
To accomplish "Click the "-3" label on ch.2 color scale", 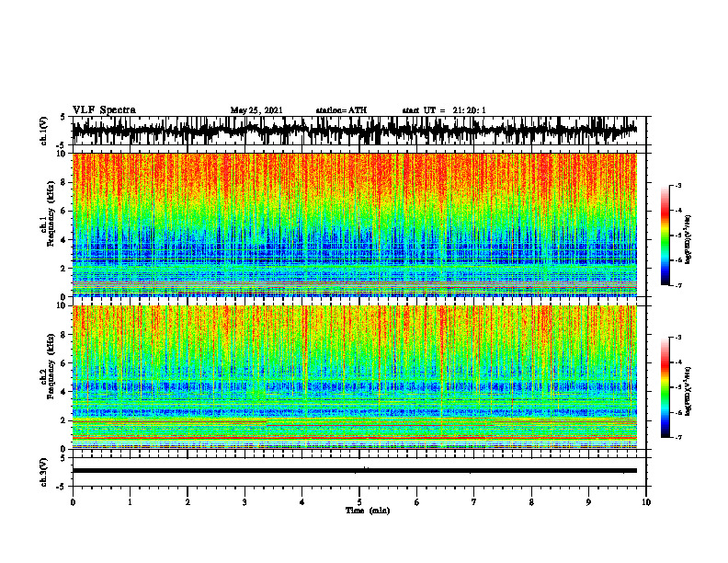I will (678, 338).
